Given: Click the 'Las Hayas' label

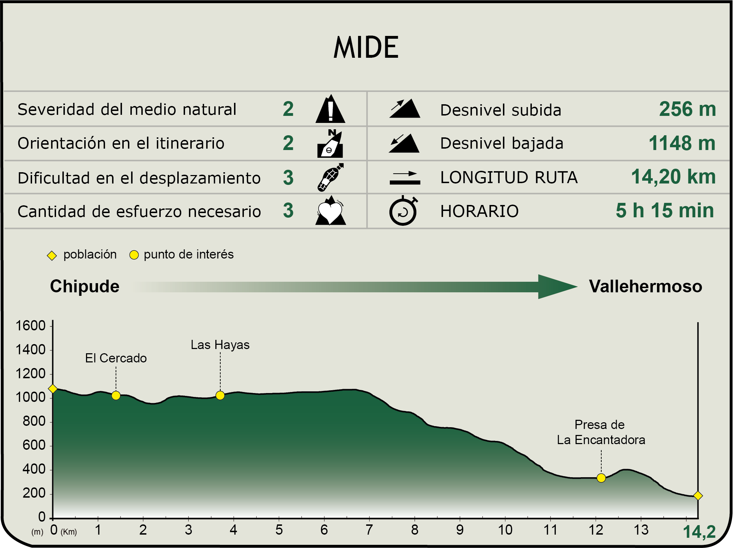Looking at the screenshot, I should coord(220,345).
